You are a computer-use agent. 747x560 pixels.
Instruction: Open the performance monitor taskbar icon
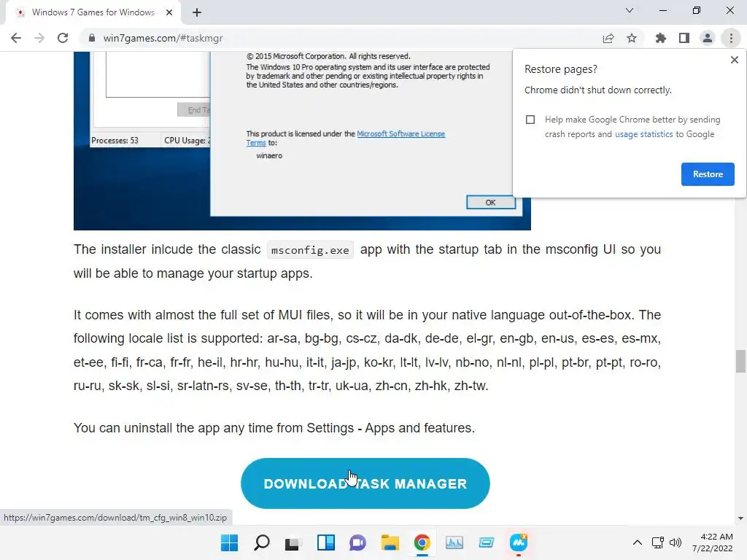click(454, 542)
